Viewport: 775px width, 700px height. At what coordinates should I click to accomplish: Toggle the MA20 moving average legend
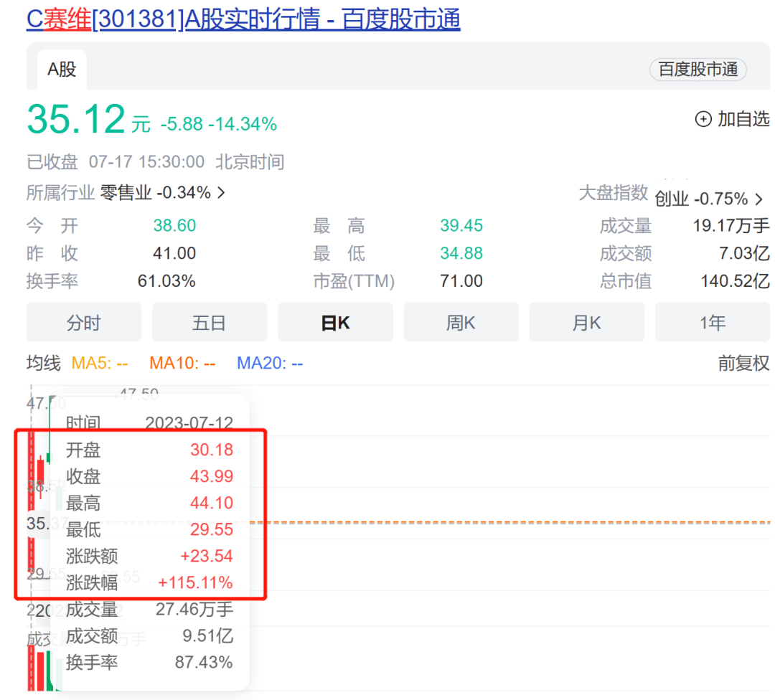(270, 364)
